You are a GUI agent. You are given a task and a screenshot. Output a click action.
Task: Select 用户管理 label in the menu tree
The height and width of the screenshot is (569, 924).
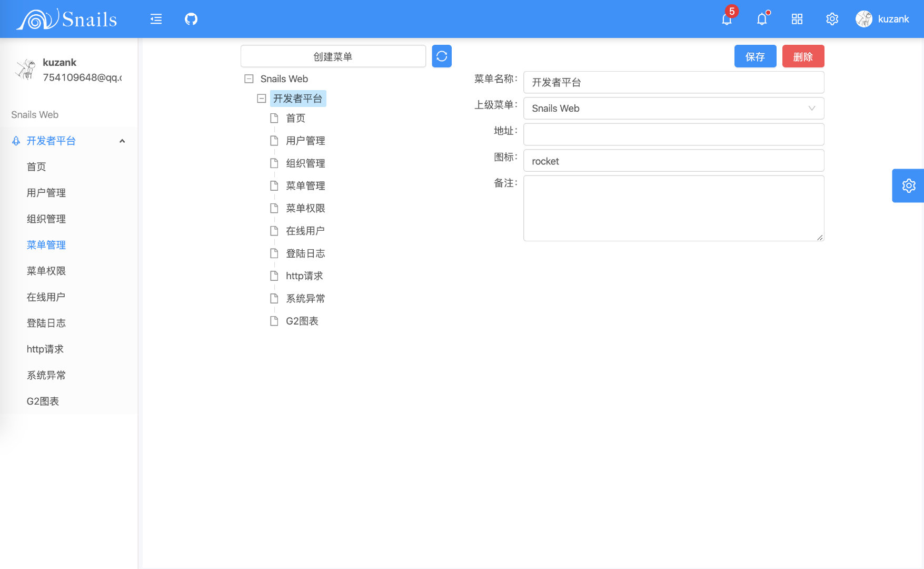[x=305, y=141]
